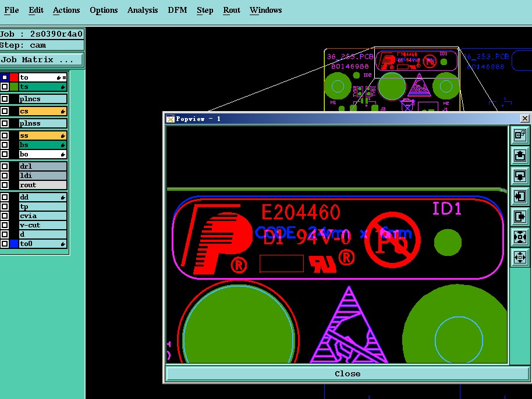This screenshot has height=399, width=532.
Task: Select the rout layer name
Action: [42, 185]
